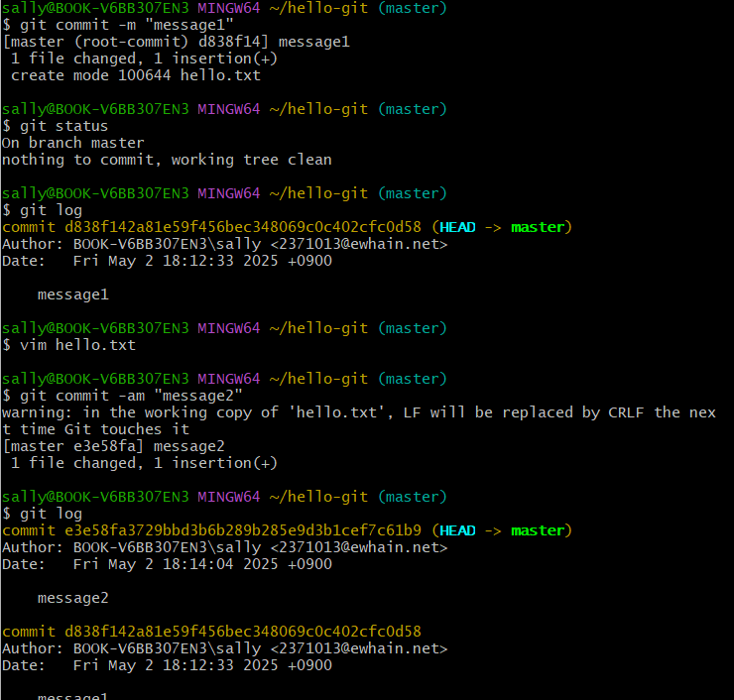Click the 'create mode 100644 hello.txt' line
Screen dimensions: 734x700
pos(136,75)
